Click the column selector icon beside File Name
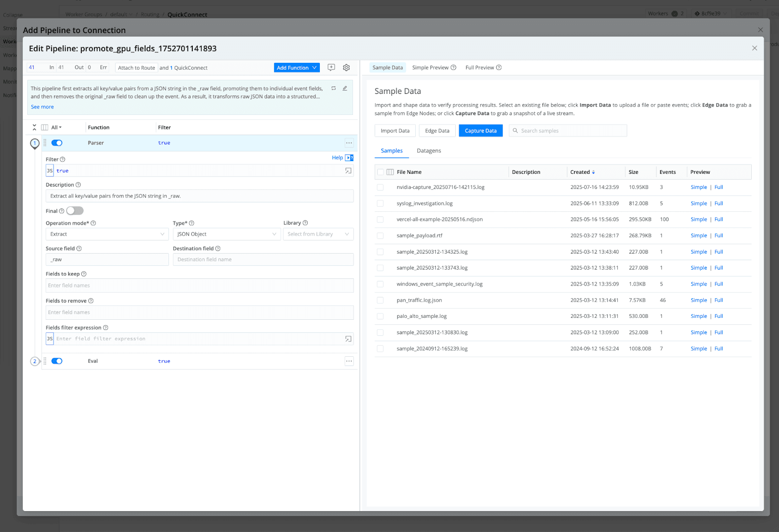 [390, 172]
